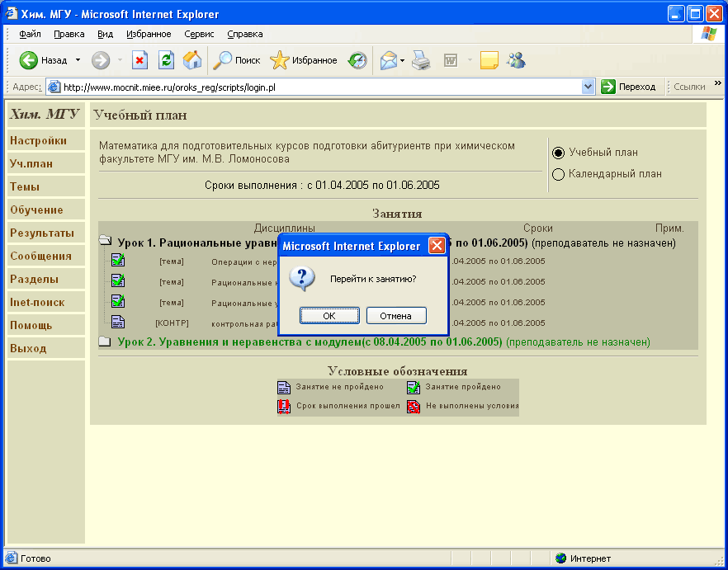Click the address URL input field
Screen dimensions: 728x570
point(320,87)
